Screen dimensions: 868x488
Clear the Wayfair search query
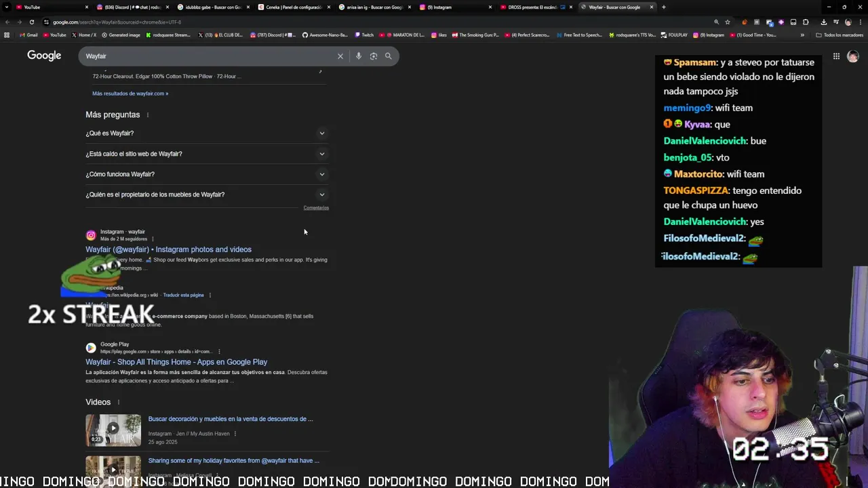pos(340,56)
